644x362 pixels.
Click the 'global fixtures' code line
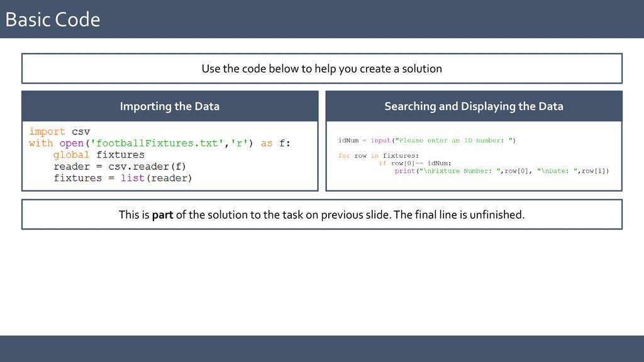coord(99,155)
